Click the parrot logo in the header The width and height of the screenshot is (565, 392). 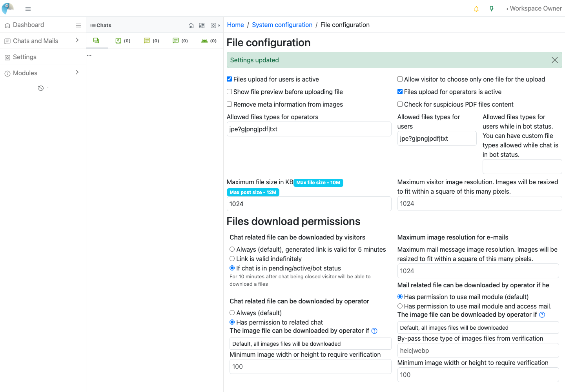pyautogui.click(x=7, y=8)
